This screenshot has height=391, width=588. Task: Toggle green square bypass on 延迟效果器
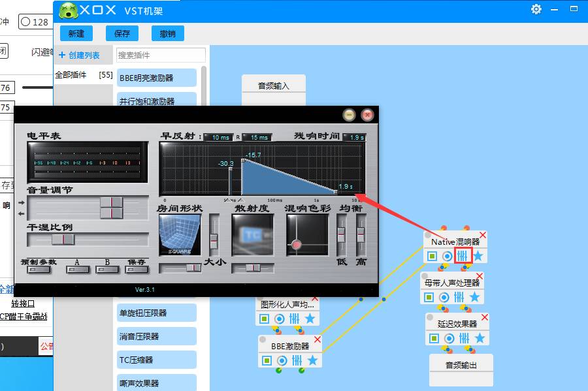pyautogui.click(x=434, y=339)
